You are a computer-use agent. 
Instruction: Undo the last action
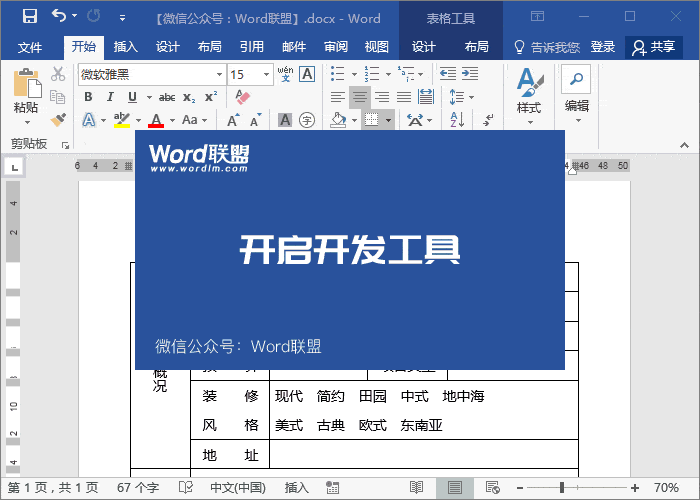[58, 16]
